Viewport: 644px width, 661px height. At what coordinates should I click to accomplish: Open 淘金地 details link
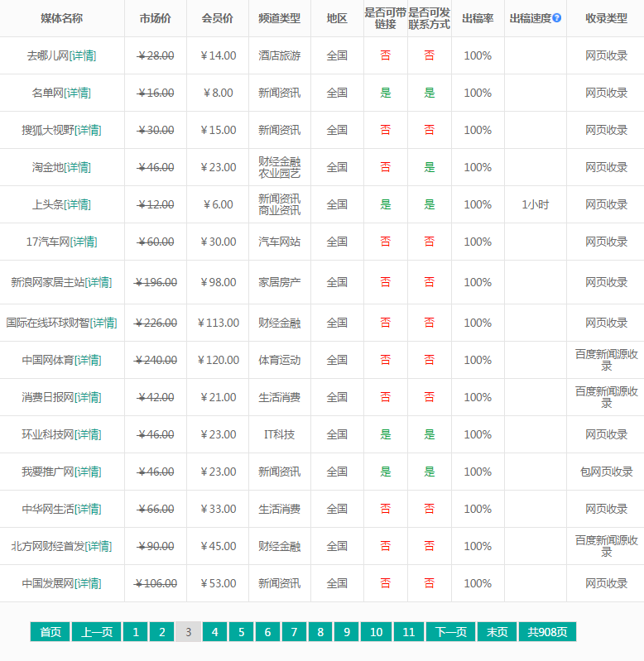(x=78, y=167)
